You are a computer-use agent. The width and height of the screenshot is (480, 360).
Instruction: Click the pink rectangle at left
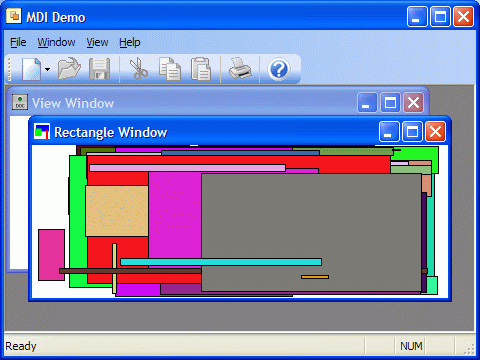tap(51, 255)
